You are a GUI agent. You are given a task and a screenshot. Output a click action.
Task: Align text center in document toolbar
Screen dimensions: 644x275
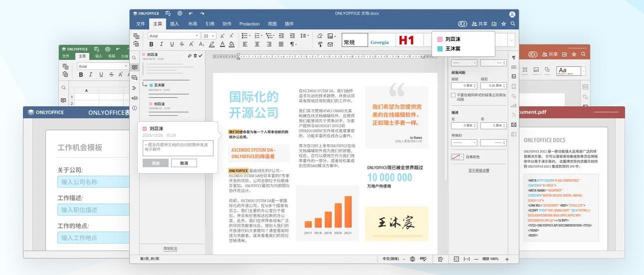257,44
